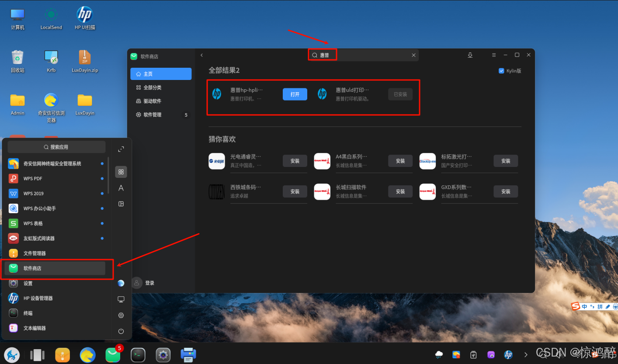Viewport: 618px width, 364px height.
Task: Clear the search box with the X icon
Action: [x=413, y=55]
